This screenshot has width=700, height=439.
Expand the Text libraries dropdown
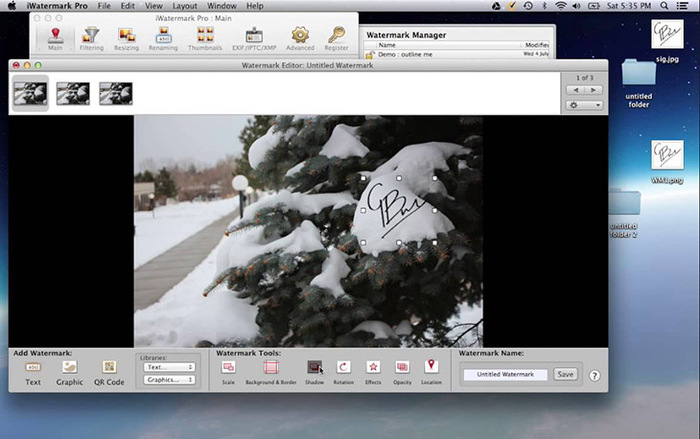coord(169,367)
